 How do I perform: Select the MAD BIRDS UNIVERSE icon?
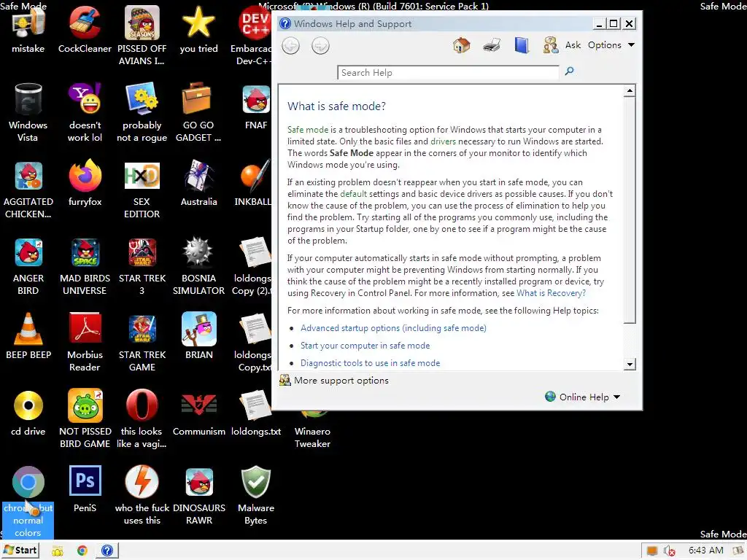[x=85, y=265]
